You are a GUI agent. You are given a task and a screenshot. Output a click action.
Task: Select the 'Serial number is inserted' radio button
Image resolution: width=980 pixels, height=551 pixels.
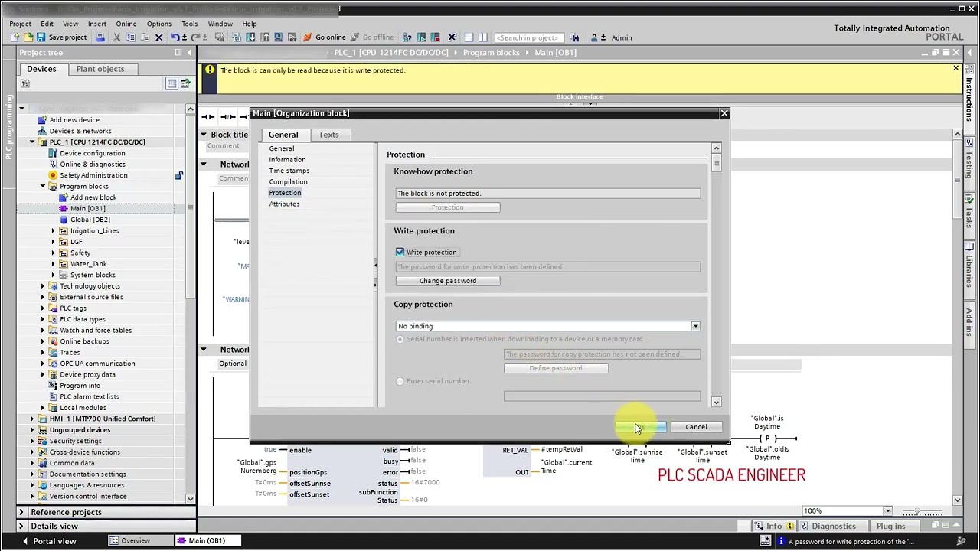[400, 339]
